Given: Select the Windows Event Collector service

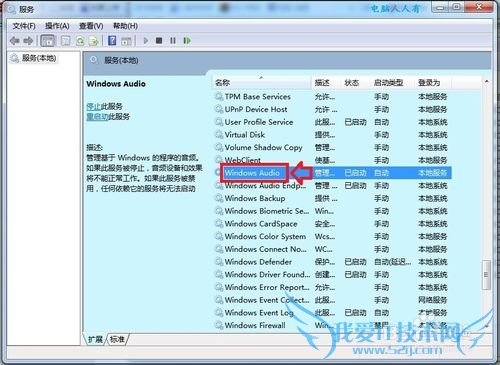Looking at the screenshot, I should [x=332, y=300].
